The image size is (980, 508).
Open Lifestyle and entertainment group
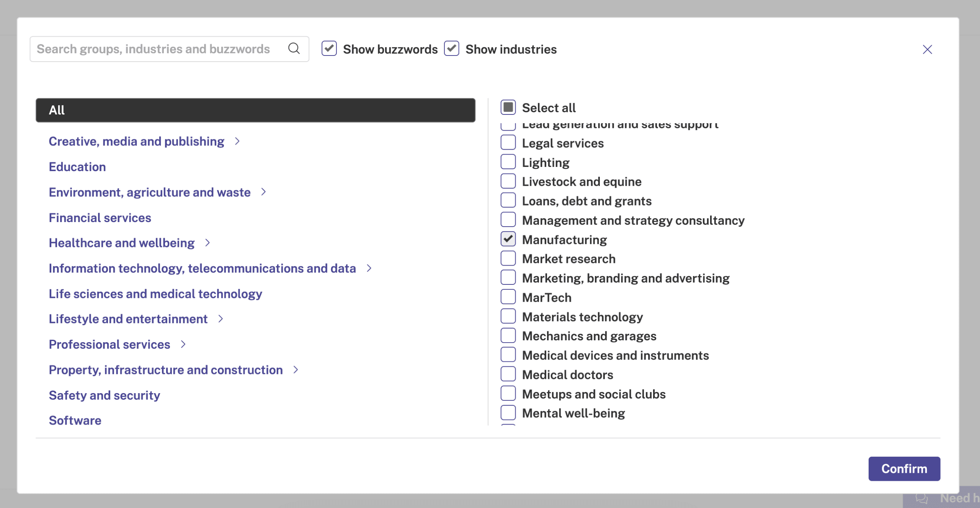click(x=128, y=319)
